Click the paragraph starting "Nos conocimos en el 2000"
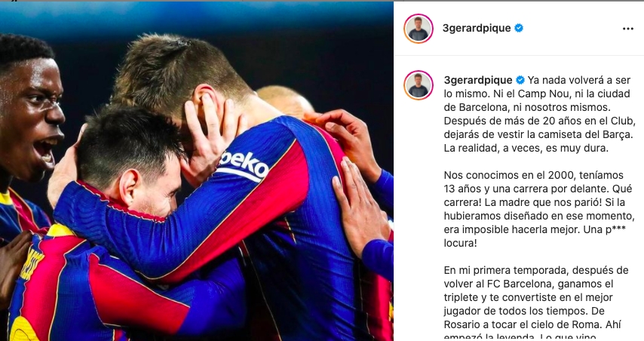The image size is (644, 341). 539,209
